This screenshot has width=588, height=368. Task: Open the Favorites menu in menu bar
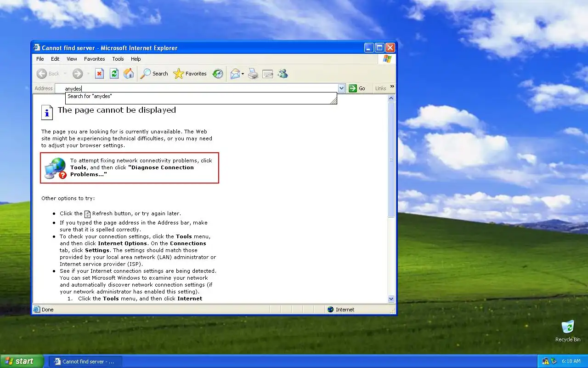[x=94, y=59]
